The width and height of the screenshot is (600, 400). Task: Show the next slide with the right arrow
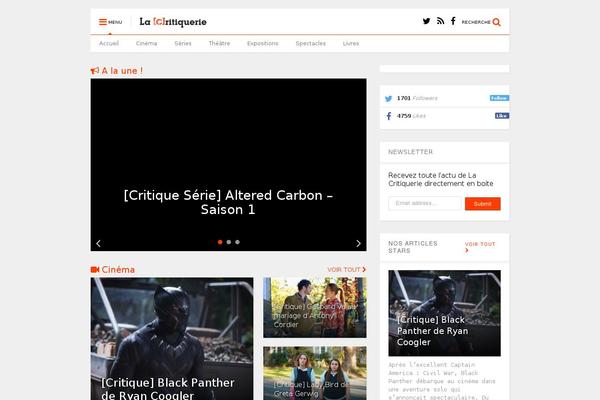point(359,243)
